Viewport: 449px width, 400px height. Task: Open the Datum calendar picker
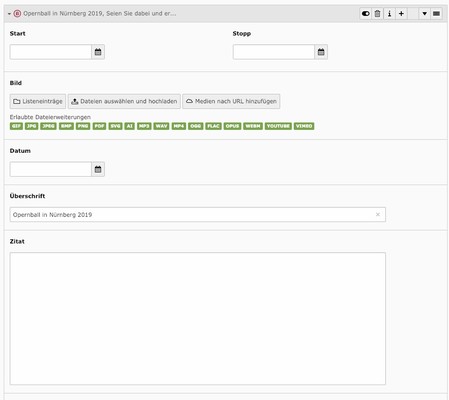coord(98,169)
